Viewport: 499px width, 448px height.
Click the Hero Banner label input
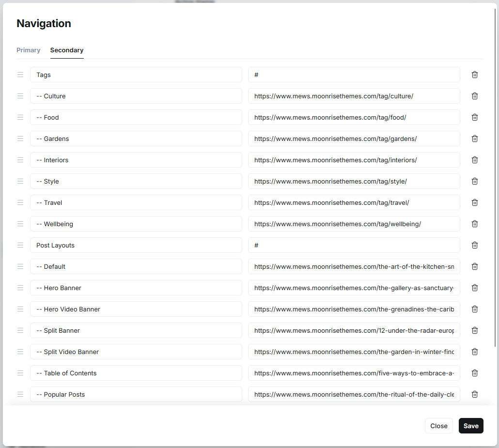click(136, 288)
